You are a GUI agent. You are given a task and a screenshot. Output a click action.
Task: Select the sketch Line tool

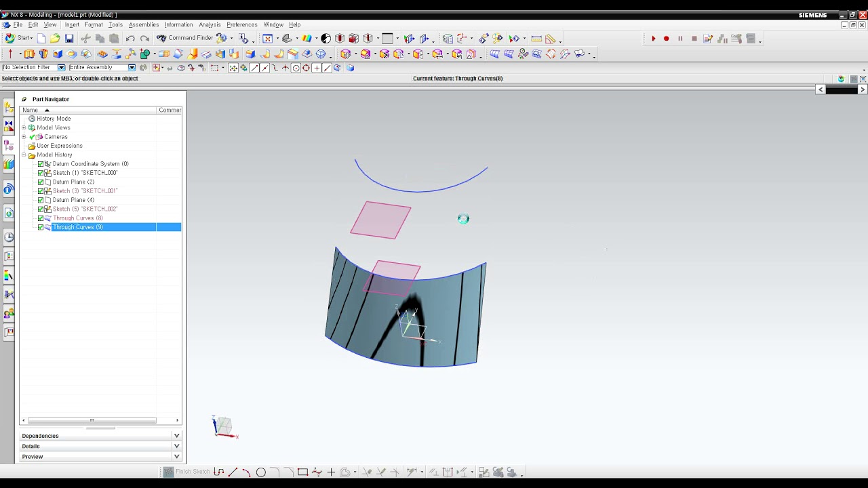click(233, 472)
